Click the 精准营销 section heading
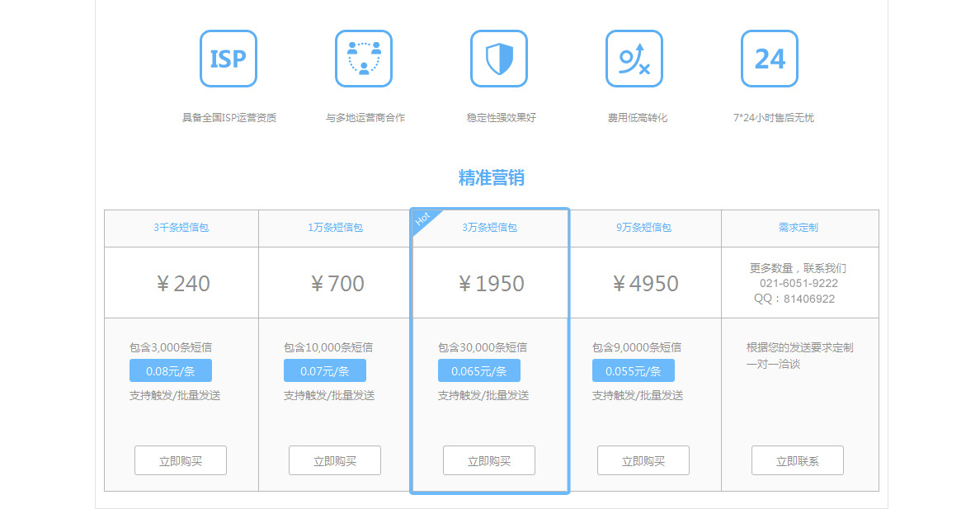Image resolution: width=980 pixels, height=509 pixels. 492,177
